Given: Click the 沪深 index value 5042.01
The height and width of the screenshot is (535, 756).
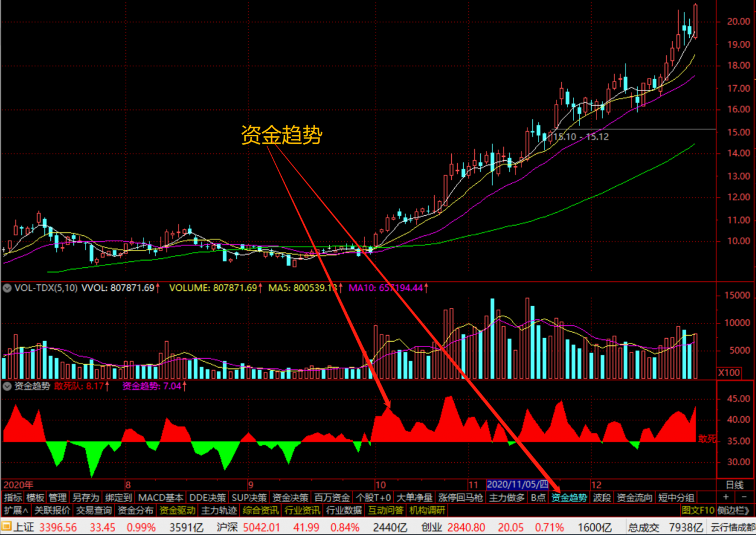Looking at the screenshot, I should click(262, 527).
